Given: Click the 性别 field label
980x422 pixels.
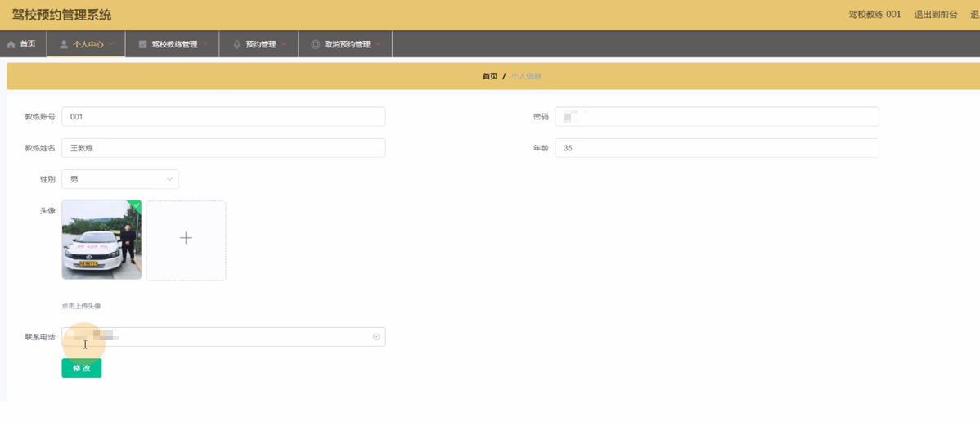Looking at the screenshot, I should (x=47, y=179).
